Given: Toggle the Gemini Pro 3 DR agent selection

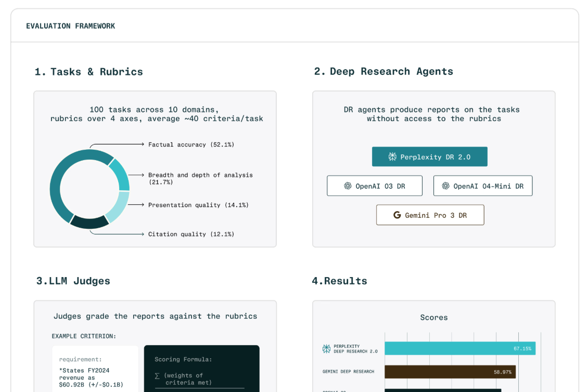Looking at the screenshot, I should point(430,215).
